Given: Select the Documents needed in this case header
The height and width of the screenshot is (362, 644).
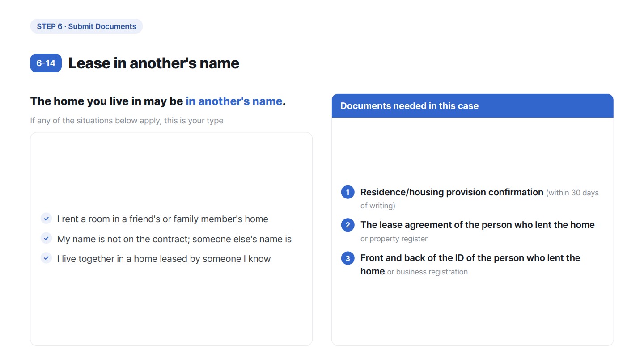Looking at the screenshot, I should pos(472,106).
